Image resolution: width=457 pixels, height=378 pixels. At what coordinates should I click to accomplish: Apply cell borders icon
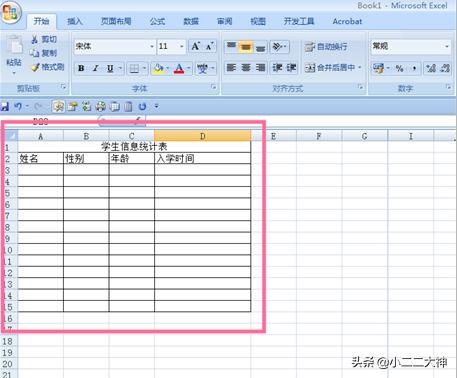134,69
